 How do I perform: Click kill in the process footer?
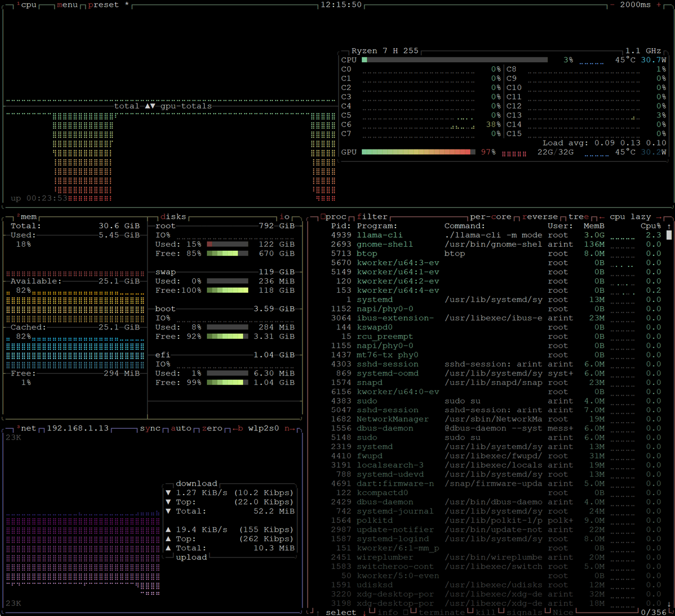tap(486, 613)
